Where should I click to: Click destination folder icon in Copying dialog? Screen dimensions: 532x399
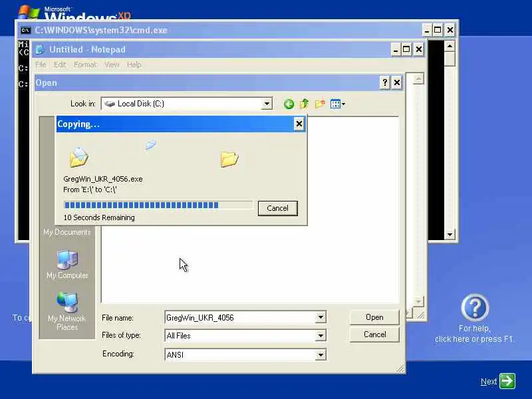(x=229, y=159)
